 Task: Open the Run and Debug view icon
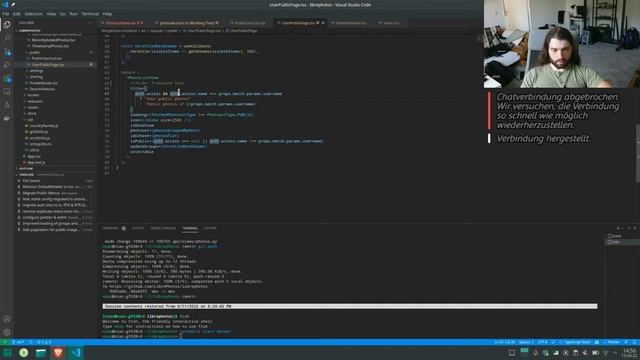click(x=7, y=65)
